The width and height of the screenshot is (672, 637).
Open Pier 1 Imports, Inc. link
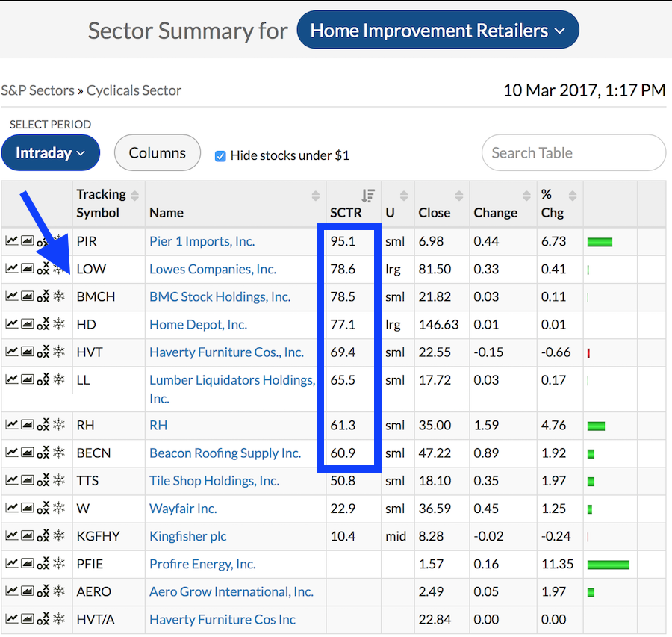coord(202,241)
